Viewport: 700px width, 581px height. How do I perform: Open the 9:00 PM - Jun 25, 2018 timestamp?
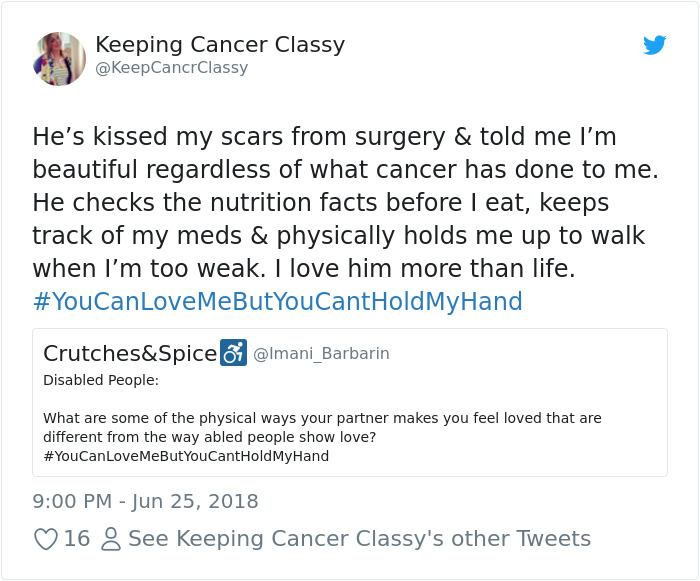point(145,501)
